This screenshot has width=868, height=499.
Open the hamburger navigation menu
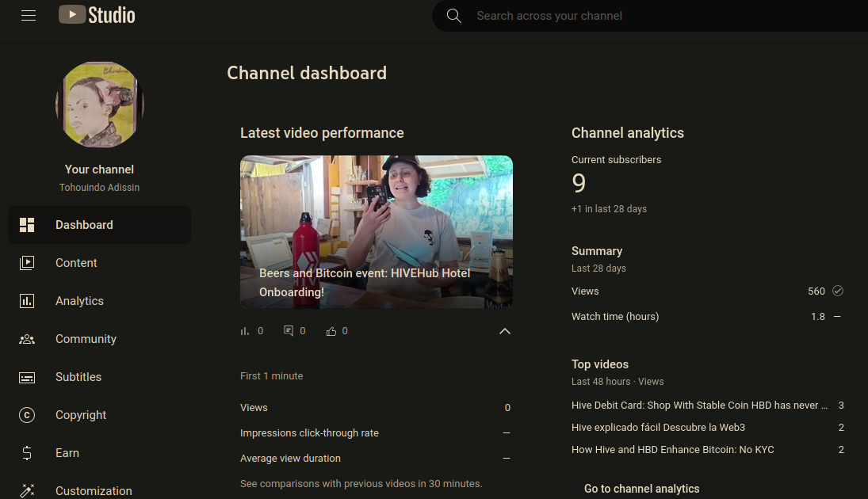[29, 16]
